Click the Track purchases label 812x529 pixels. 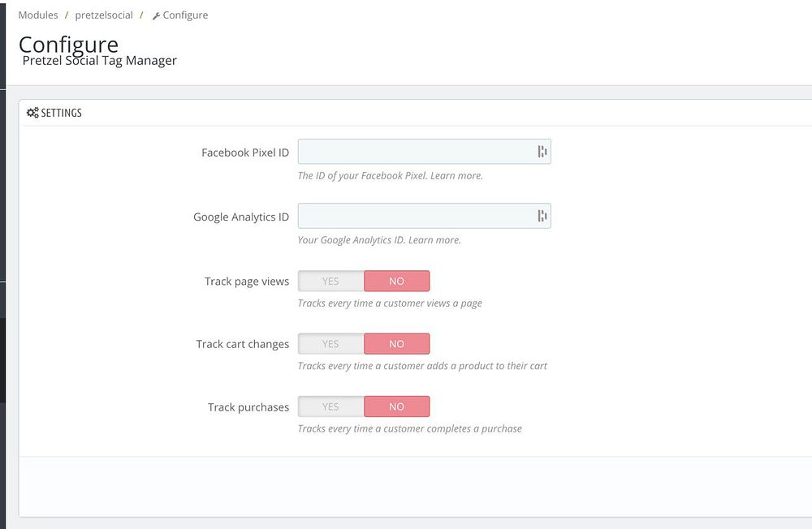coord(248,407)
